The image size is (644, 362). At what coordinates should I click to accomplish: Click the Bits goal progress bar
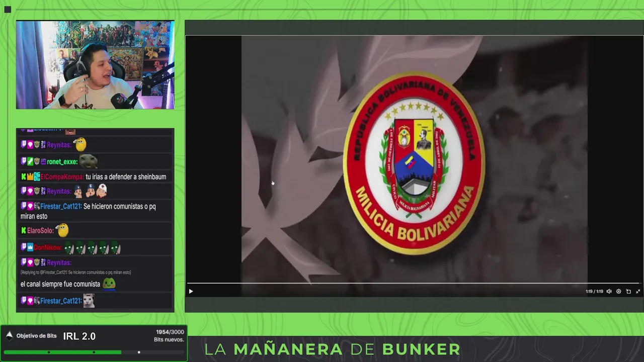point(94,352)
